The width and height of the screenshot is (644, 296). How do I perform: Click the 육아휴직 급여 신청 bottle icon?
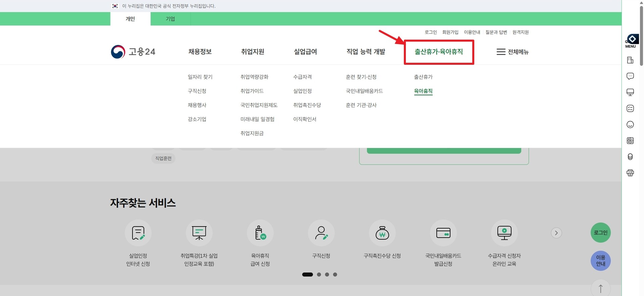tap(260, 233)
